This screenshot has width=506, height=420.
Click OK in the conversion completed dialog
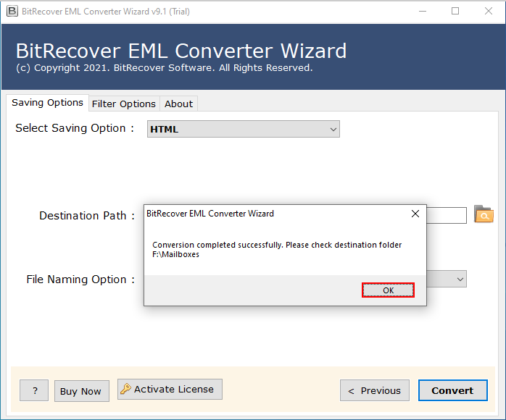coord(388,290)
